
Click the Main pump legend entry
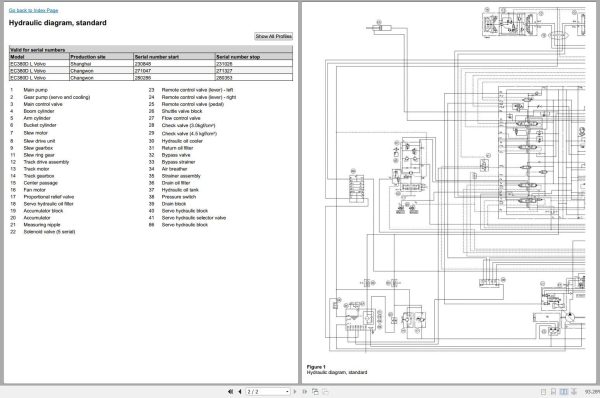coord(36,90)
